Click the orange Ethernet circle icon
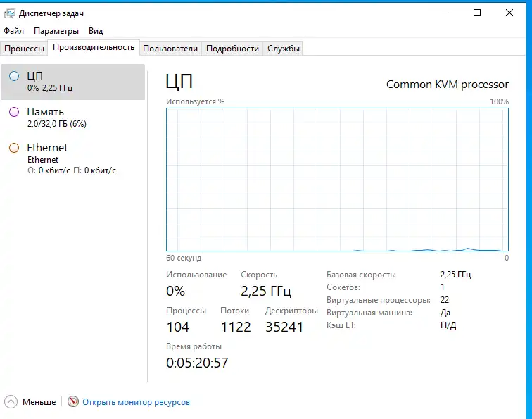532x419 pixels. (x=14, y=148)
